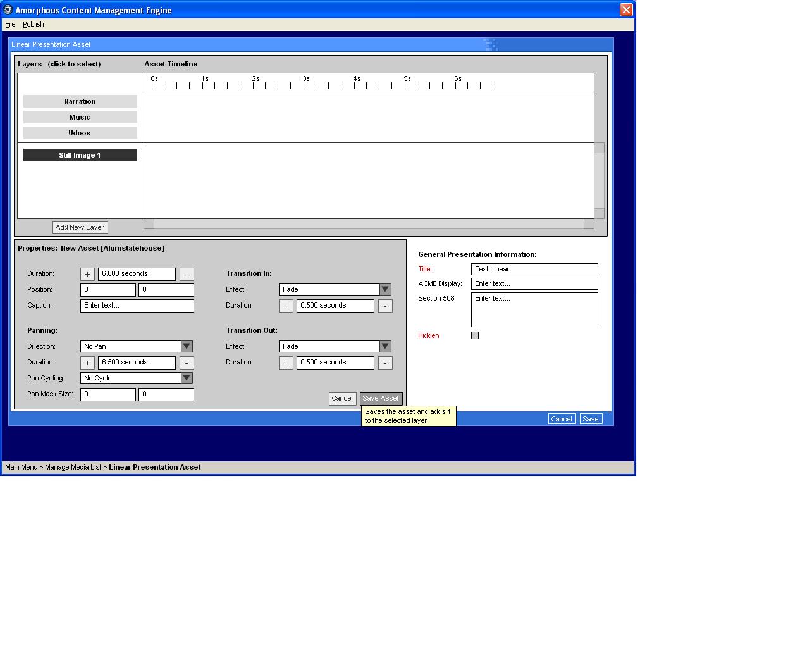Click the Add New Layer button
This screenshot has height=648, width=812.
tap(80, 227)
